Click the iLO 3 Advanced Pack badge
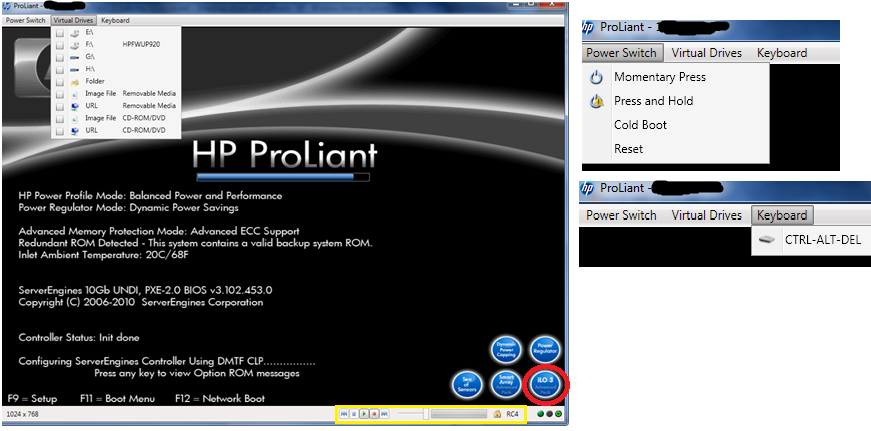871x431 pixels. coord(545,383)
